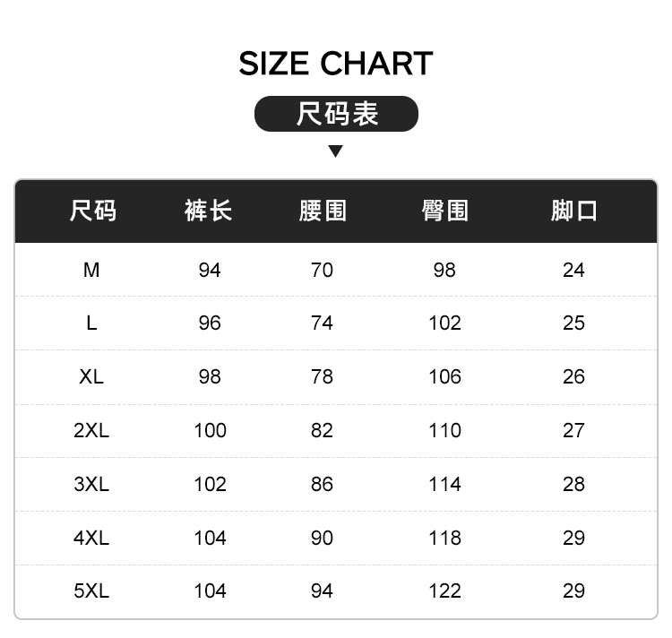Click the 尺码表 pill label
Viewport: 672px width, 638px height.
(x=337, y=114)
